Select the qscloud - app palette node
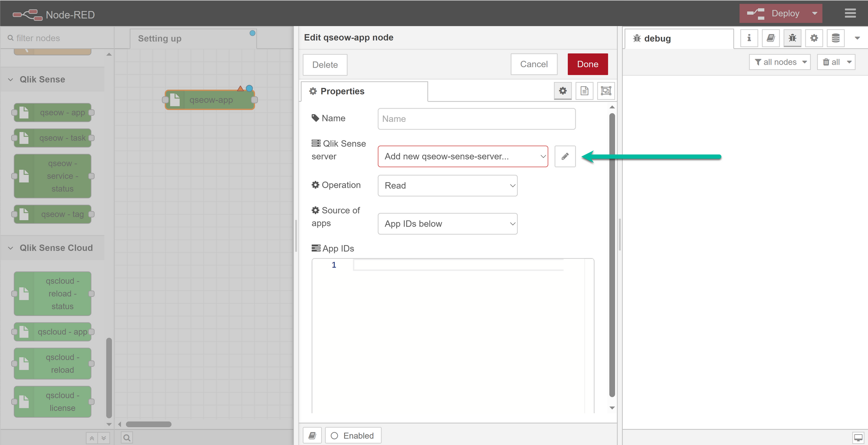The width and height of the screenshot is (868, 445). click(53, 332)
